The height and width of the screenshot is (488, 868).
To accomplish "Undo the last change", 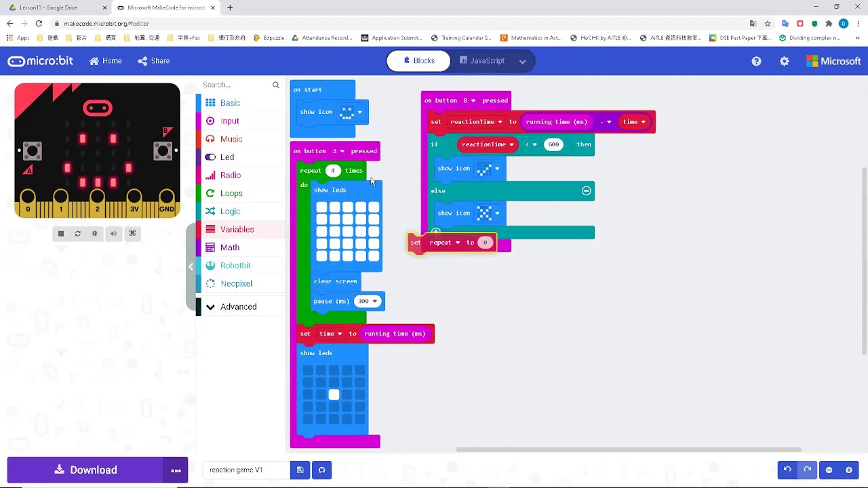I will pos(787,470).
